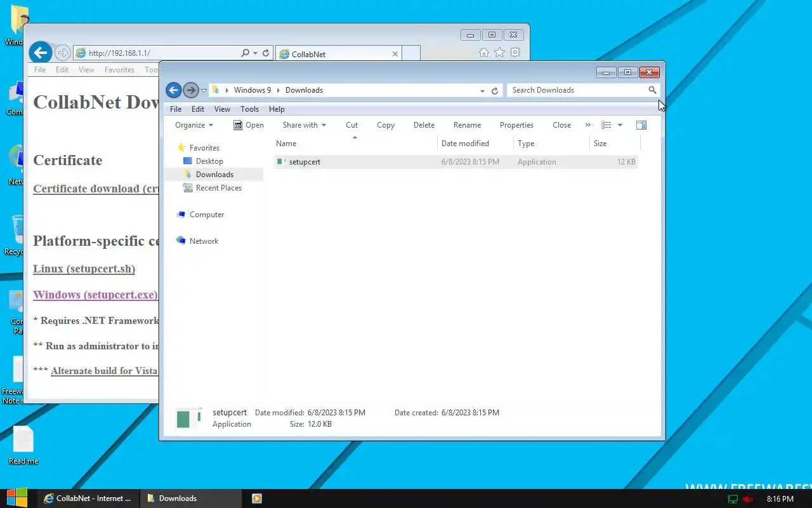Click Cut in the Explorer toolbar
Viewport: 812px width, 508px height.
click(351, 125)
